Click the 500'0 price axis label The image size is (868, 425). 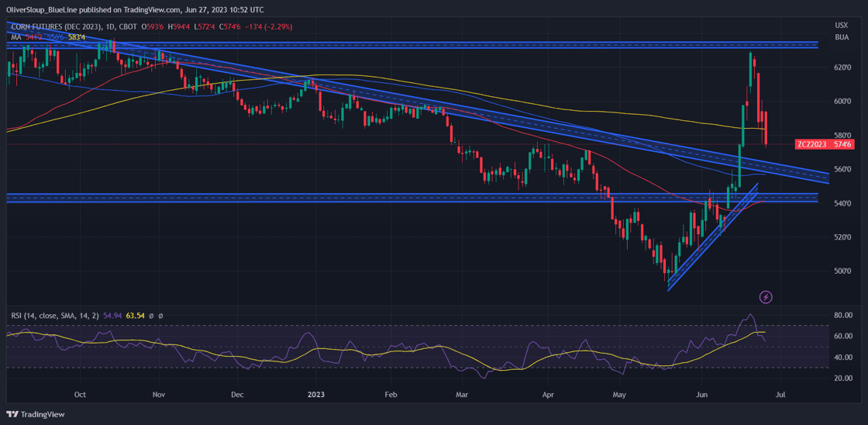point(842,271)
